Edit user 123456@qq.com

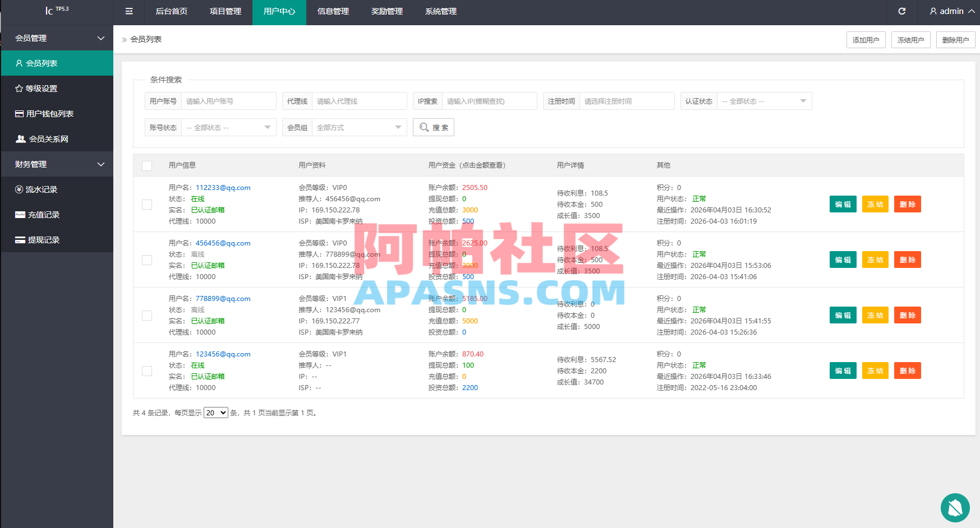[843, 371]
